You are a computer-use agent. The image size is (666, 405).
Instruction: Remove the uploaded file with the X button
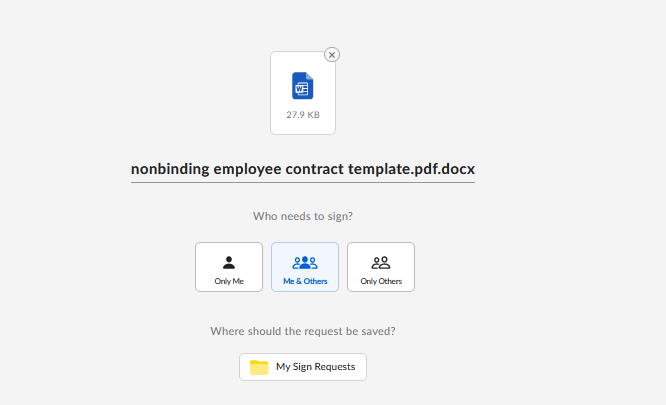pos(332,55)
